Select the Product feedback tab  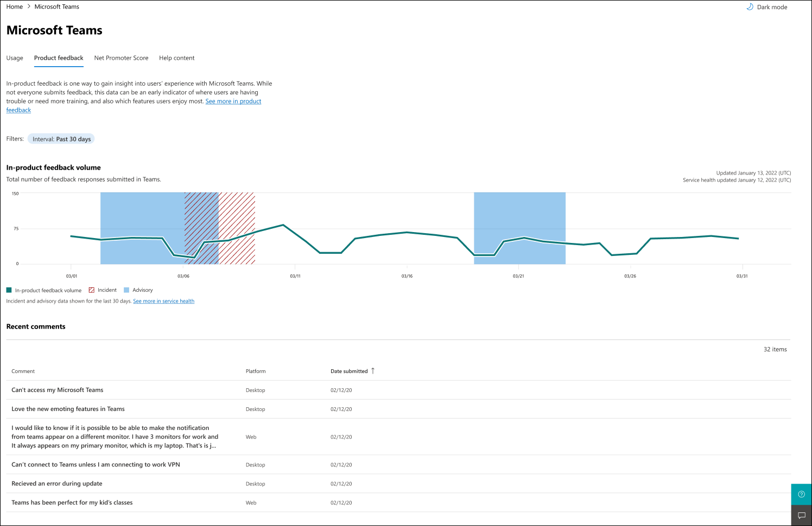click(x=59, y=58)
